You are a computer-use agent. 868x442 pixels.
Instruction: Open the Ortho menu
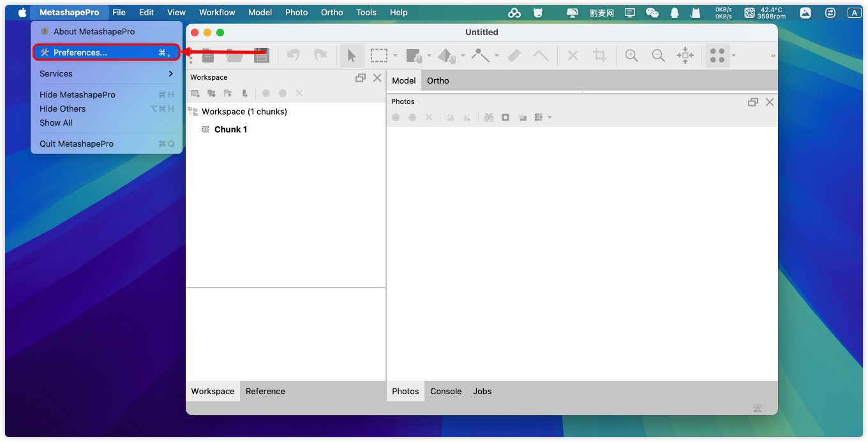332,12
